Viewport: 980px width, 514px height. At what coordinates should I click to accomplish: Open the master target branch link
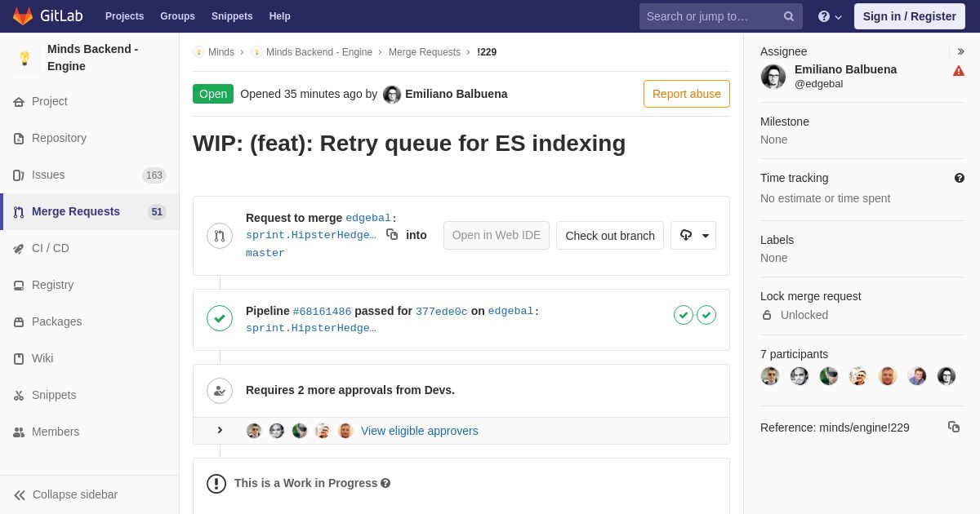(x=265, y=253)
